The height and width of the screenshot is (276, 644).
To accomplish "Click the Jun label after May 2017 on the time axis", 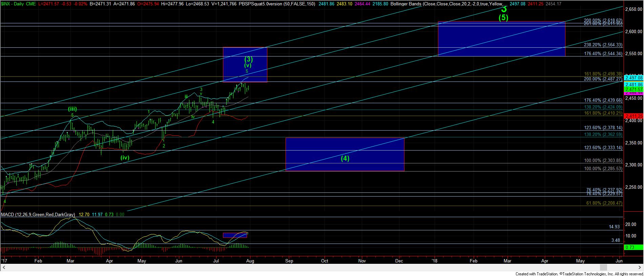I will tap(179, 261).
